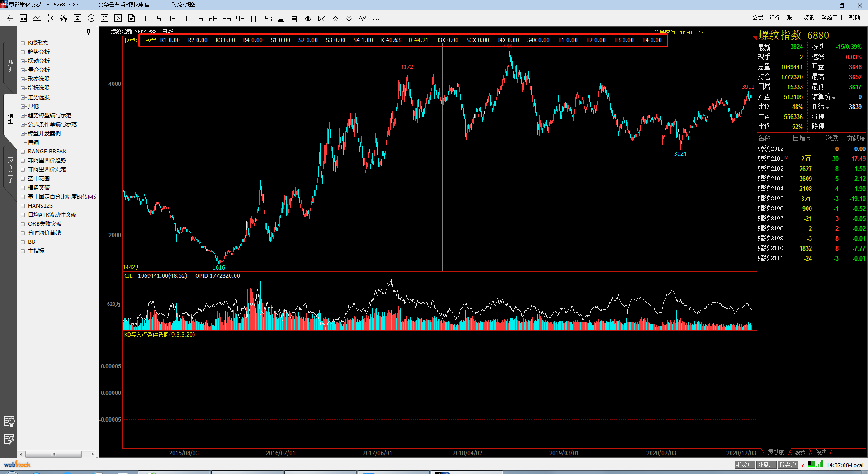Click the sigma formula toolbar icon
Screen dimensions: 868x474
[77, 19]
